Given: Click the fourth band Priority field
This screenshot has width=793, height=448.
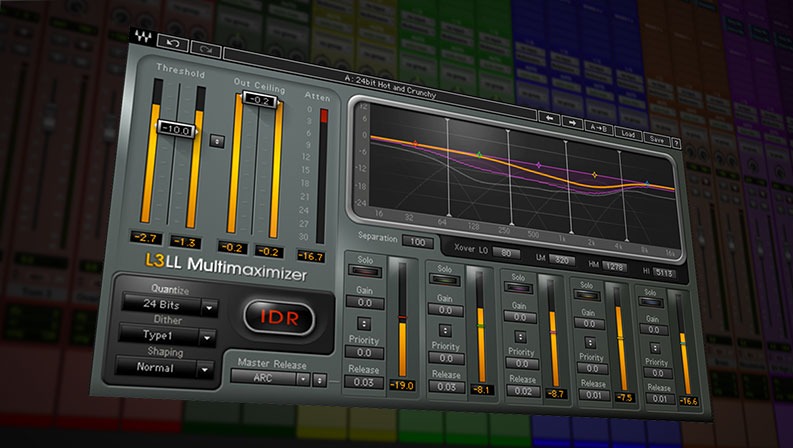Looking at the screenshot, I should point(592,369).
